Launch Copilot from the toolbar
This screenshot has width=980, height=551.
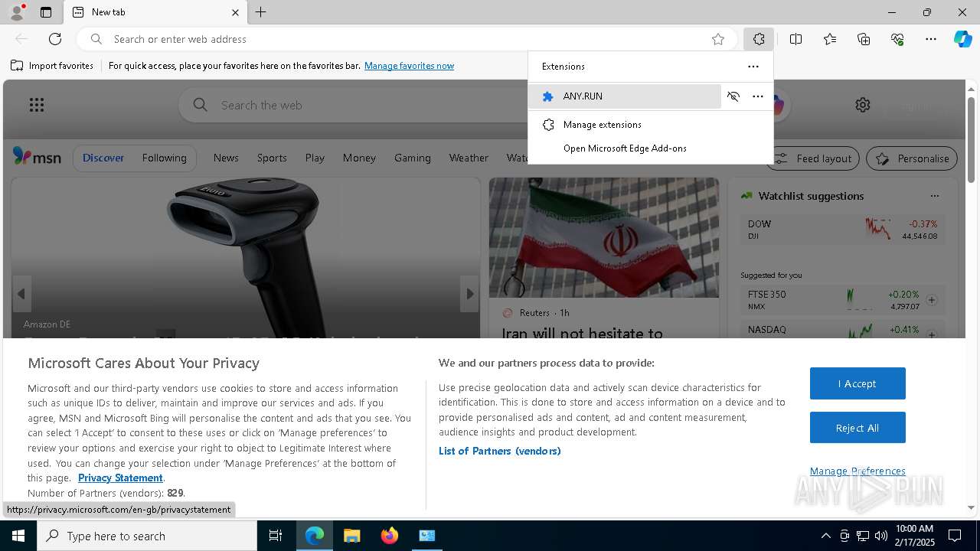[x=962, y=39]
